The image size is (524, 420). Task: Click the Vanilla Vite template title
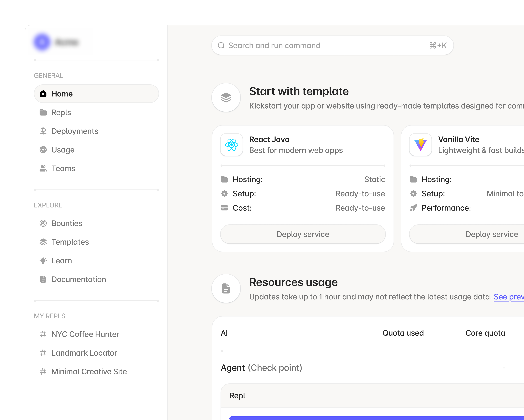(x=459, y=140)
